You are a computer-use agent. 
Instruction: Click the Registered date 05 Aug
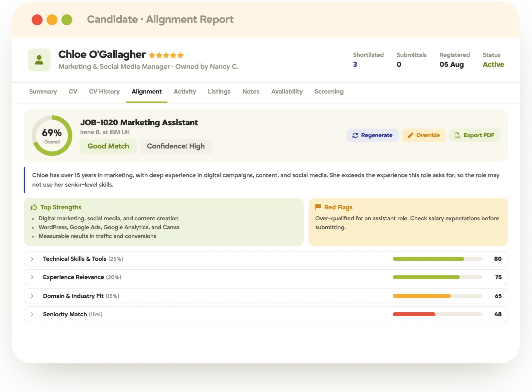click(x=452, y=64)
